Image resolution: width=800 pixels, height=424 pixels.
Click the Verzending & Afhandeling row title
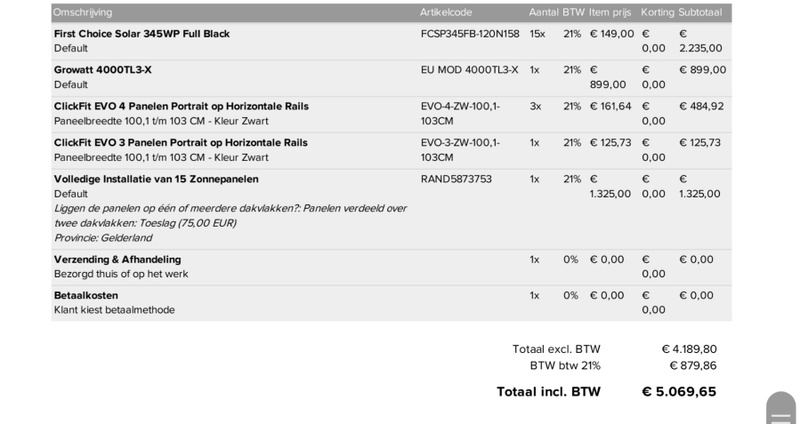coord(117,259)
